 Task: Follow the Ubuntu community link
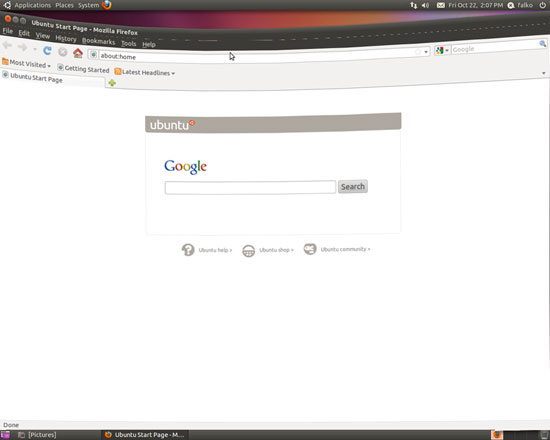coord(345,249)
